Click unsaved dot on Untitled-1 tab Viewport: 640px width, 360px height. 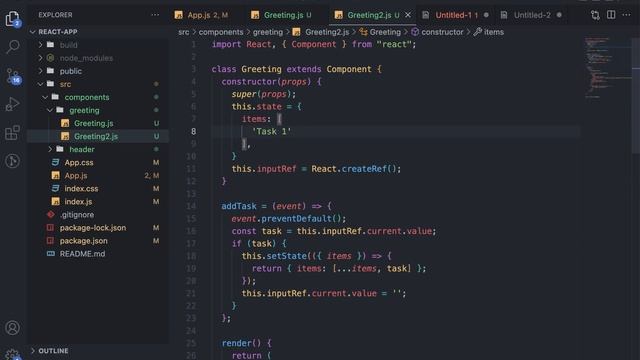(486, 15)
